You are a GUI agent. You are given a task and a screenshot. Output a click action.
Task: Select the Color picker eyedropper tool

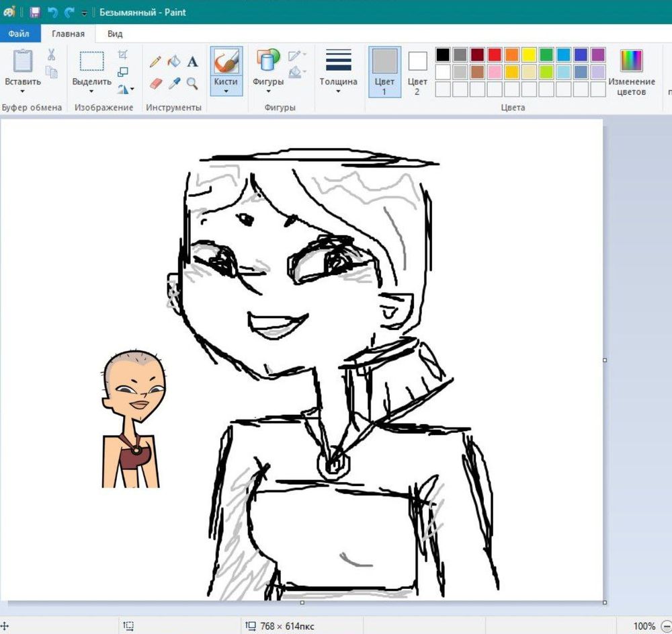click(x=174, y=83)
